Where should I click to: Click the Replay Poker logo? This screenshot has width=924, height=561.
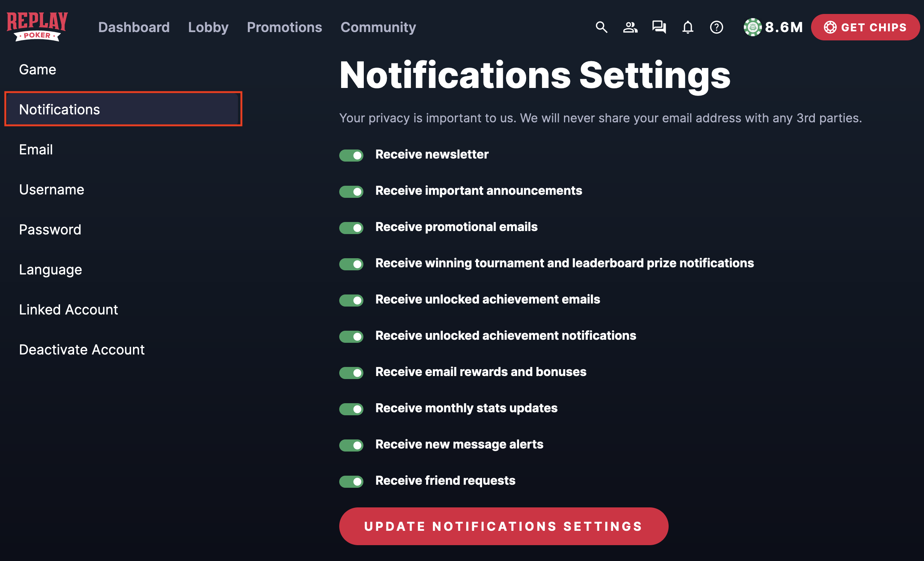[37, 26]
